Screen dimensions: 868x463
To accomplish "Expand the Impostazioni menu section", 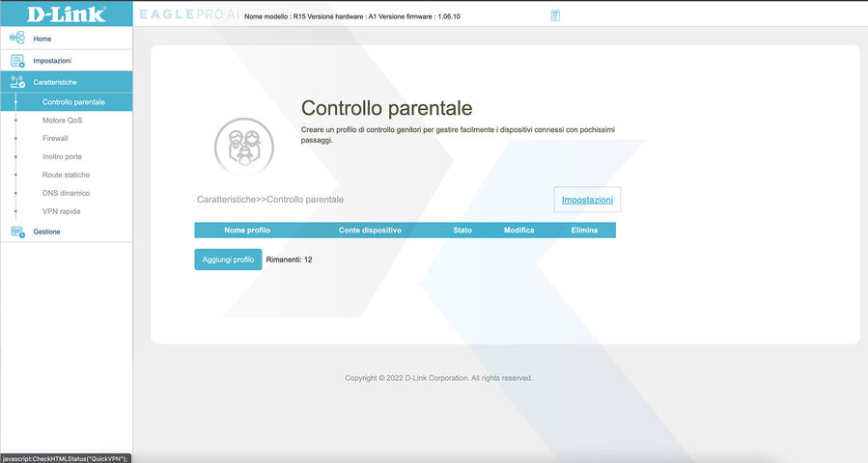I will click(52, 61).
